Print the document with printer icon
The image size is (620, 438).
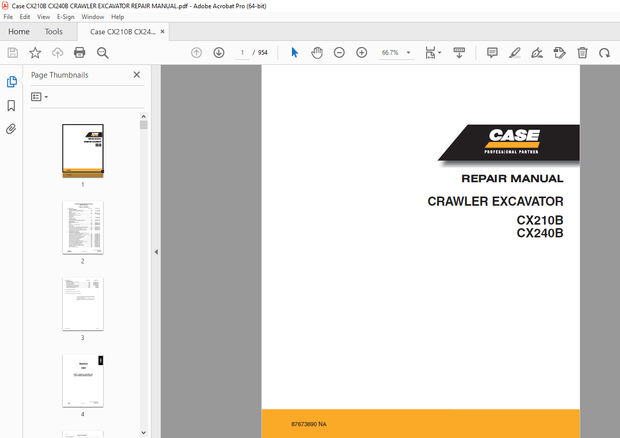point(79,53)
